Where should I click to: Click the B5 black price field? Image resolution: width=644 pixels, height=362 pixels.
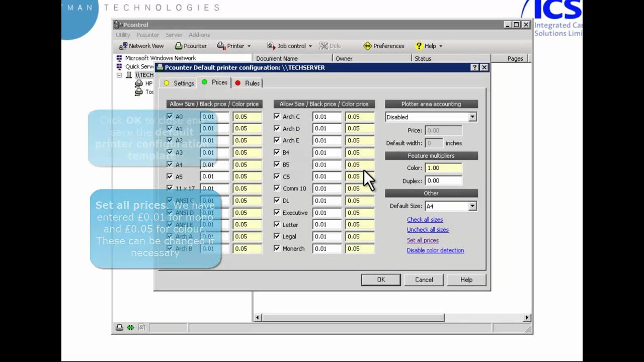pyautogui.click(x=327, y=164)
